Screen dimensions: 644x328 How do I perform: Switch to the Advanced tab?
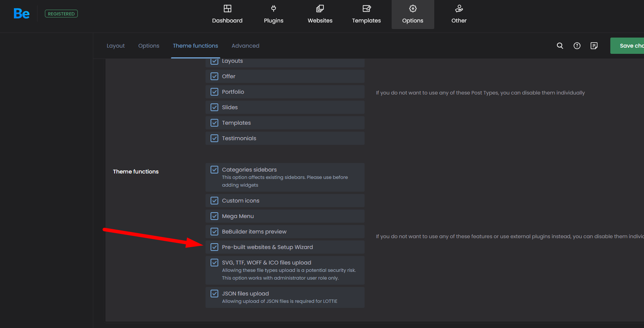coord(245,46)
